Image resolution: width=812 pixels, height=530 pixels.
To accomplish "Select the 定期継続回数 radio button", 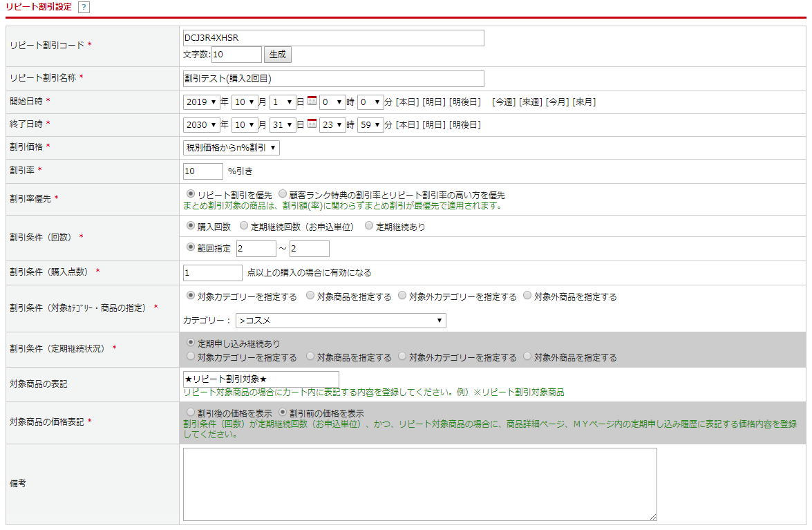I will pos(244,226).
